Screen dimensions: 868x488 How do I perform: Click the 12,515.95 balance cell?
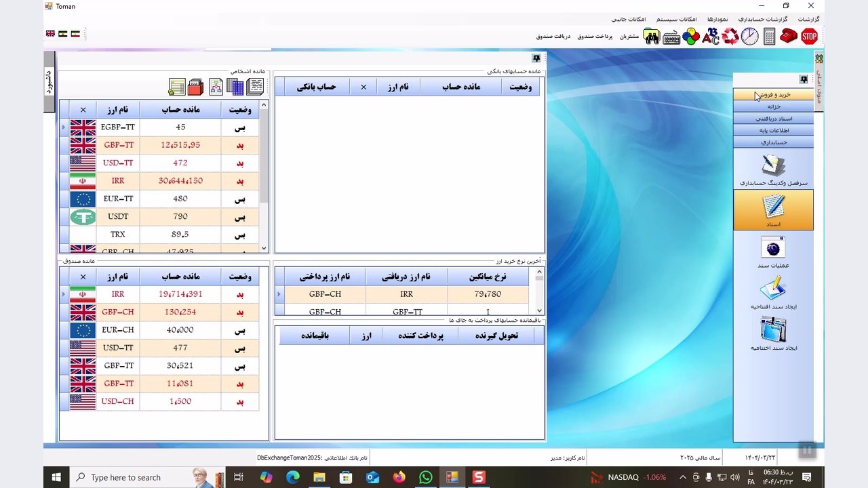coord(180,145)
